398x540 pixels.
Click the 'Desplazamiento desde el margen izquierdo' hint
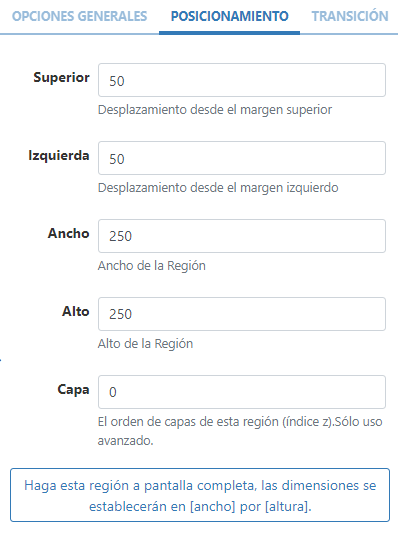tap(218, 188)
